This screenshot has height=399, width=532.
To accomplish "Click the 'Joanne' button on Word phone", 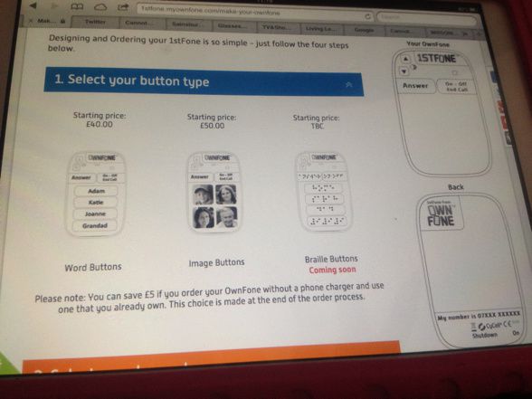I will (x=95, y=214).
